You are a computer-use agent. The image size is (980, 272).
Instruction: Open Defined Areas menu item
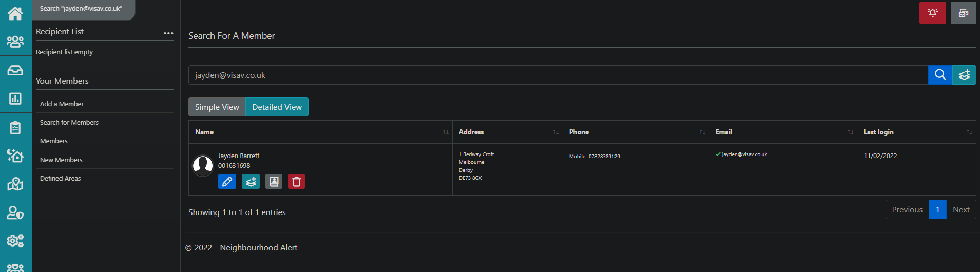tap(60, 178)
